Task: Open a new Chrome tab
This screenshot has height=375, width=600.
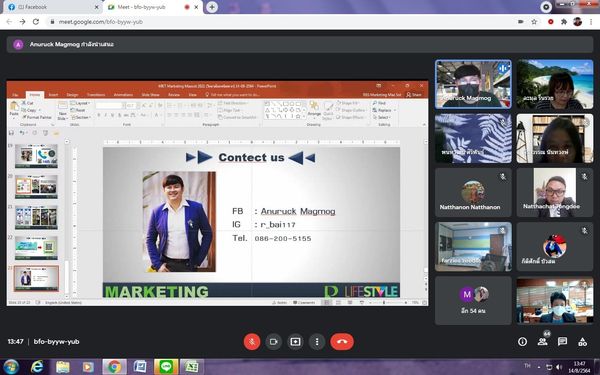Action: pyautogui.click(x=212, y=7)
